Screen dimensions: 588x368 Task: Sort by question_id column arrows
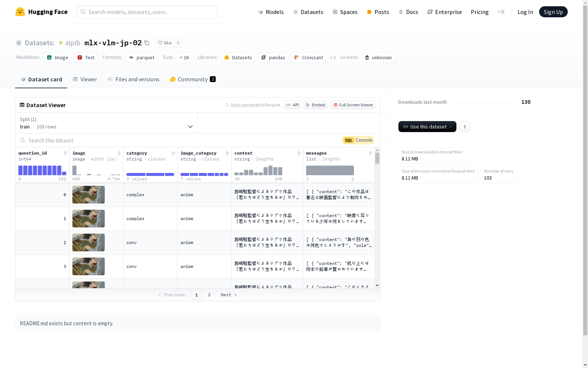click(65, 153)
